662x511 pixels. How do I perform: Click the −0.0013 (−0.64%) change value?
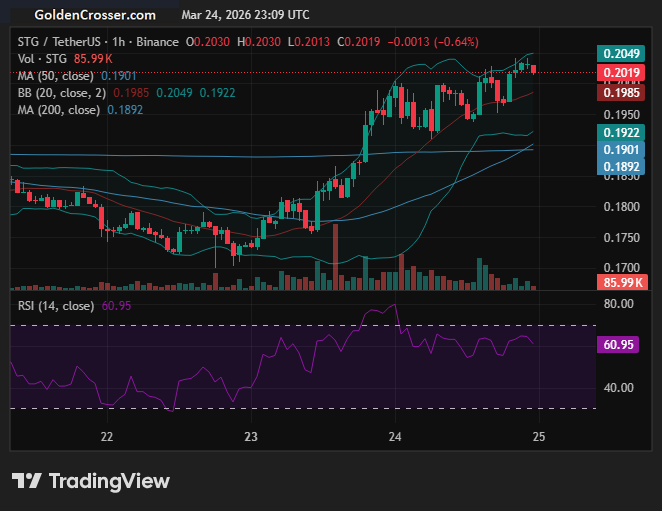point(433,42)
